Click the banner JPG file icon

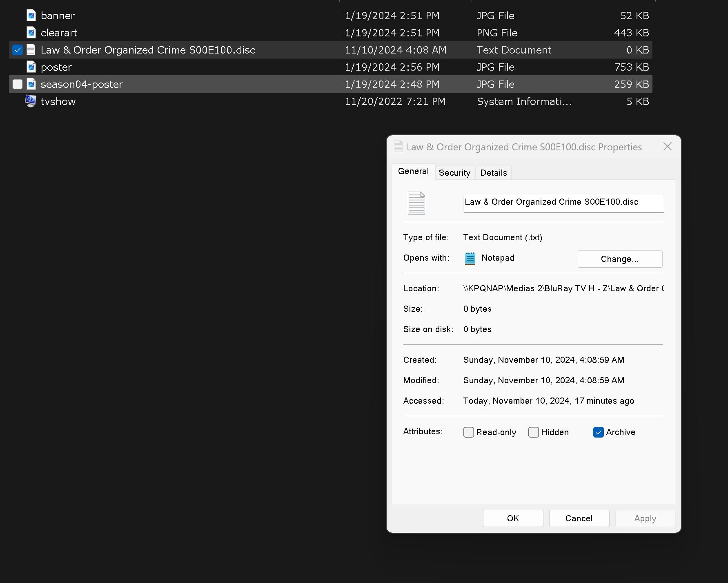pyautogui.click(x=31, y=16)
